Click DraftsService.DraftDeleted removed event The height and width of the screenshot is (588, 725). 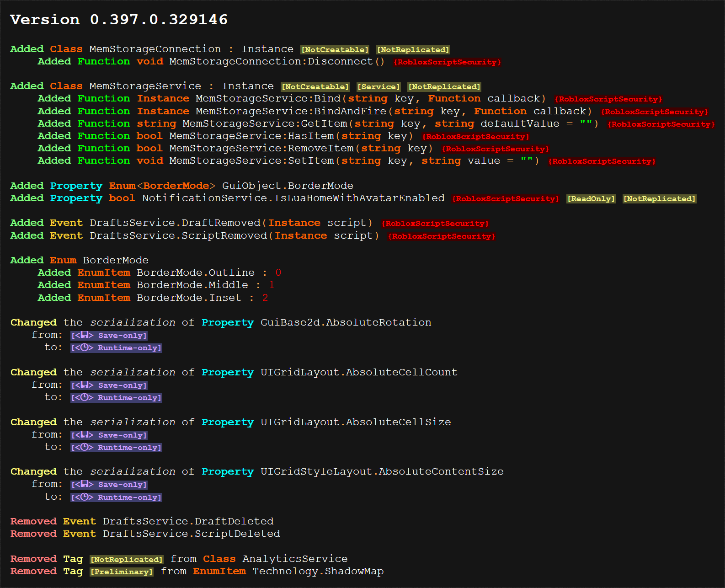coord(188,521)
